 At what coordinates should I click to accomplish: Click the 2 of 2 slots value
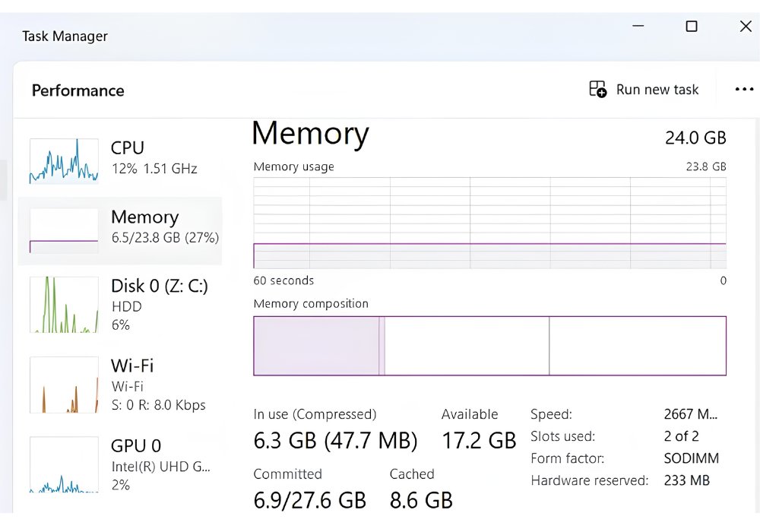coord(681,436)
